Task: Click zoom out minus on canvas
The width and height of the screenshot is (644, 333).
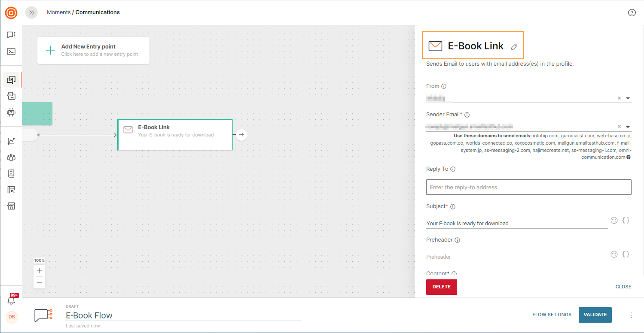Action: 40,282
